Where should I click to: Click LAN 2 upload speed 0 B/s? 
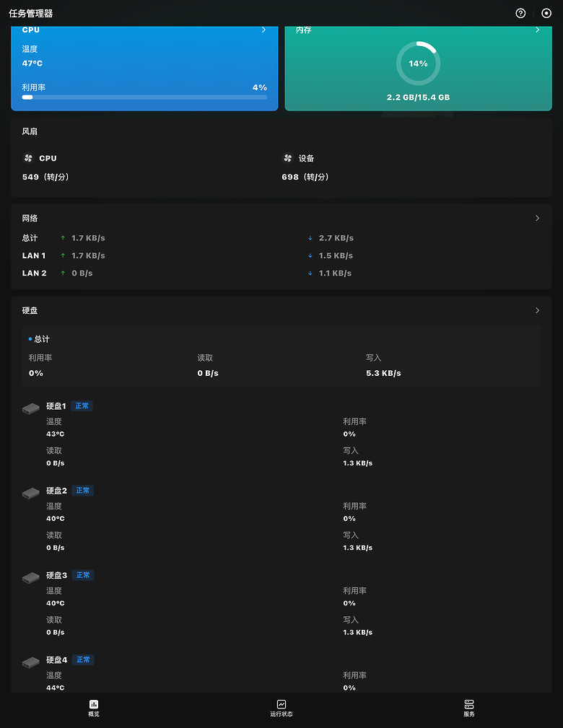[x=82, y=273]
